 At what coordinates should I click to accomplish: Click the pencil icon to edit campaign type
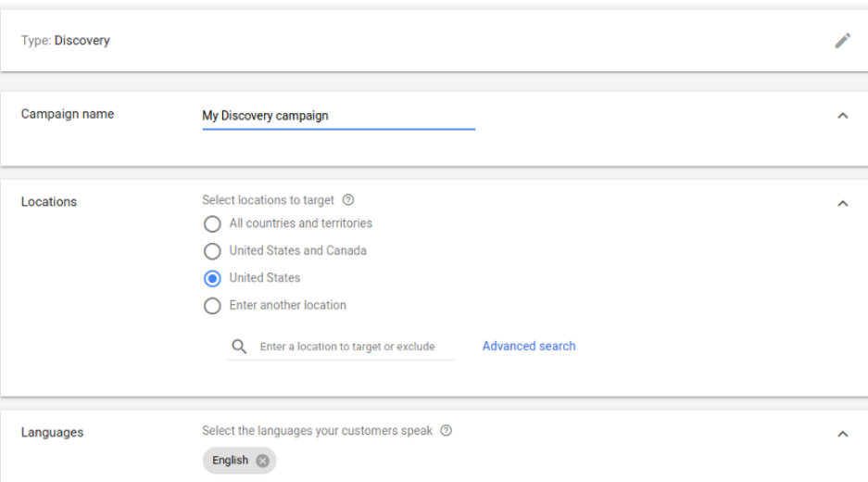tap(842, 41)
